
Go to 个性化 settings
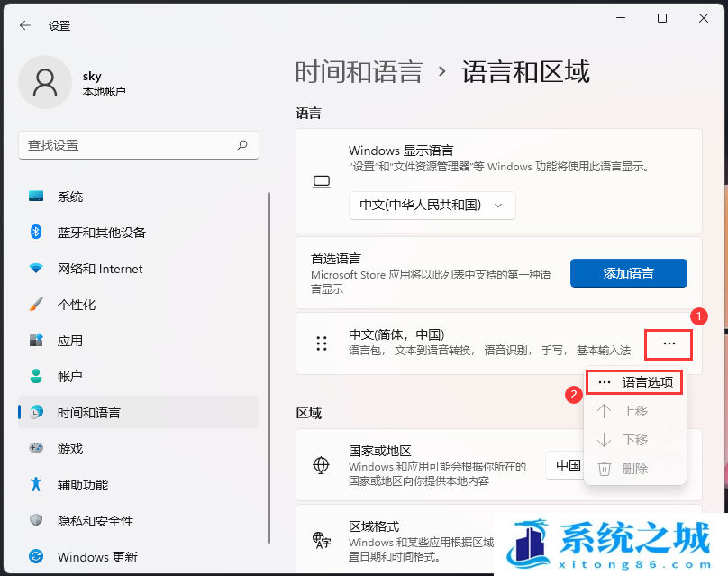pyautogui.click(x=139, y=305)
